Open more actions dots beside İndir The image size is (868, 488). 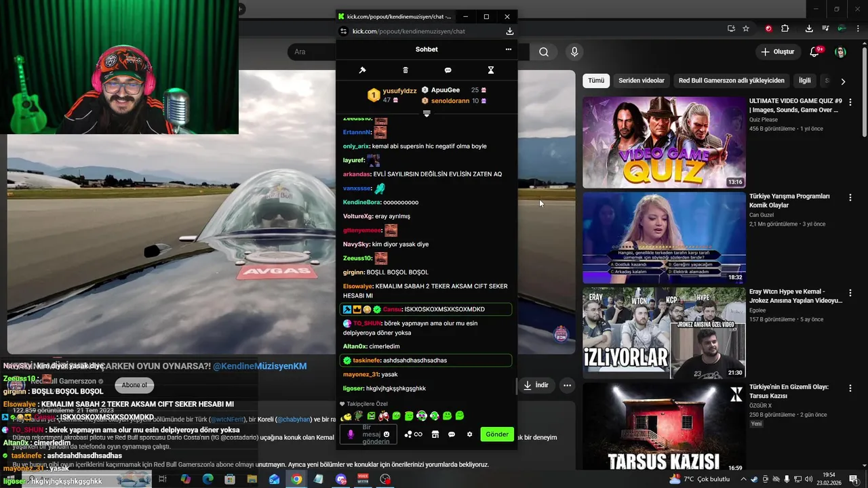(567, 385)
